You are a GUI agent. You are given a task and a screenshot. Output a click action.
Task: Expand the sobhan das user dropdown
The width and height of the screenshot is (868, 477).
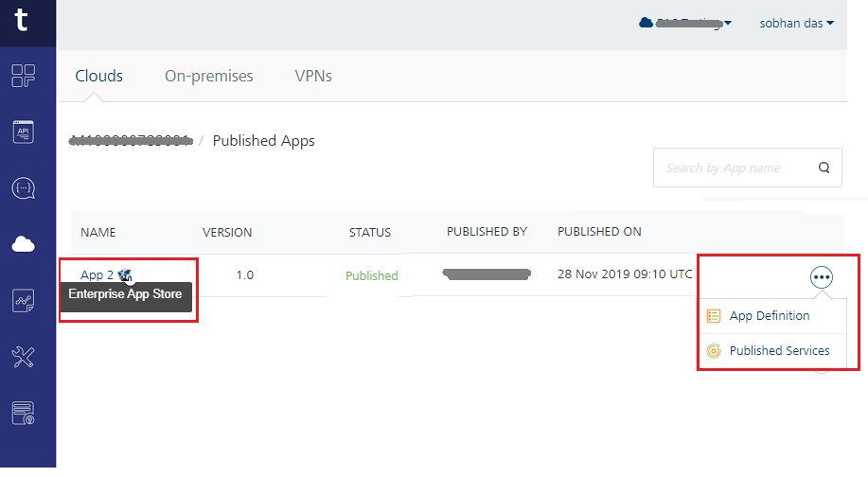[796, 23]
